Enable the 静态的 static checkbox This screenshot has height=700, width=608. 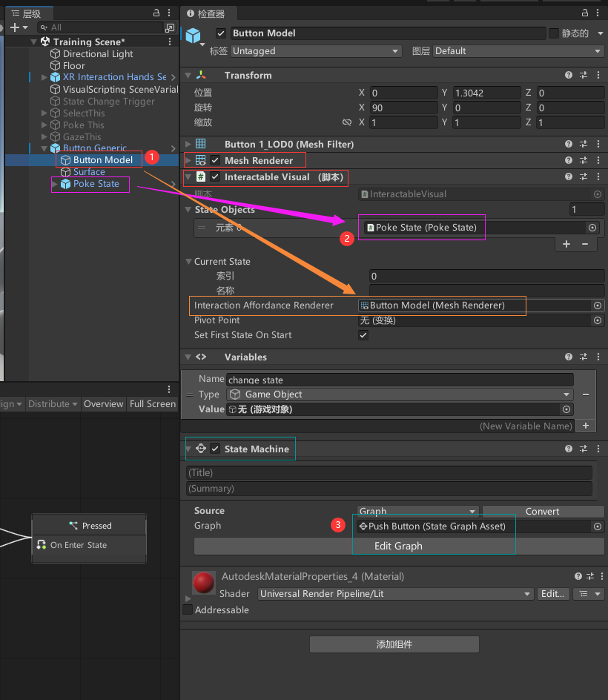point(553,33)
